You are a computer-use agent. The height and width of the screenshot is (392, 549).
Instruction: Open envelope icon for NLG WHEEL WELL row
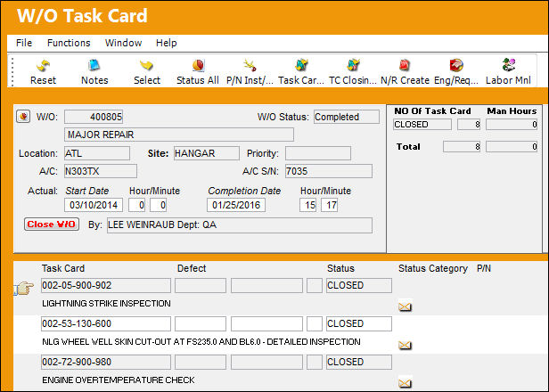[x=405, y=346]
